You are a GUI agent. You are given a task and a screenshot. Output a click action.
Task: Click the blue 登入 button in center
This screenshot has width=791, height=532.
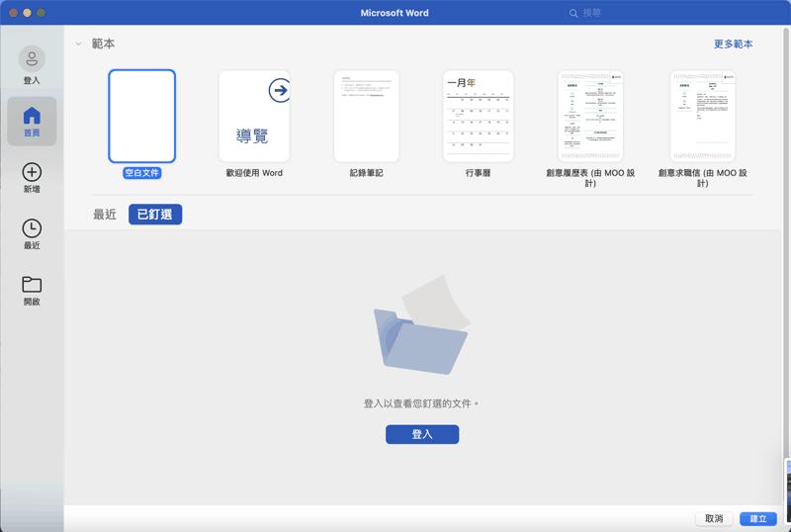(422, 434)
